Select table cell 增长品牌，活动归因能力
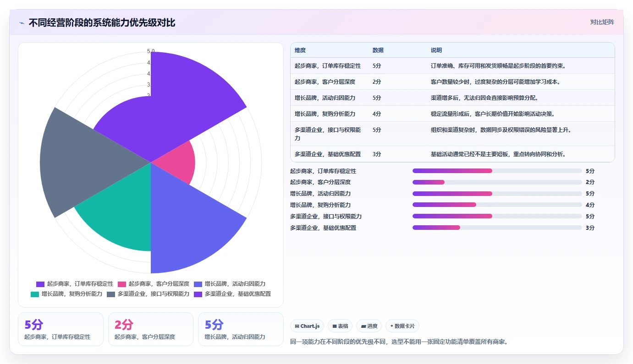 coord(325,98)
